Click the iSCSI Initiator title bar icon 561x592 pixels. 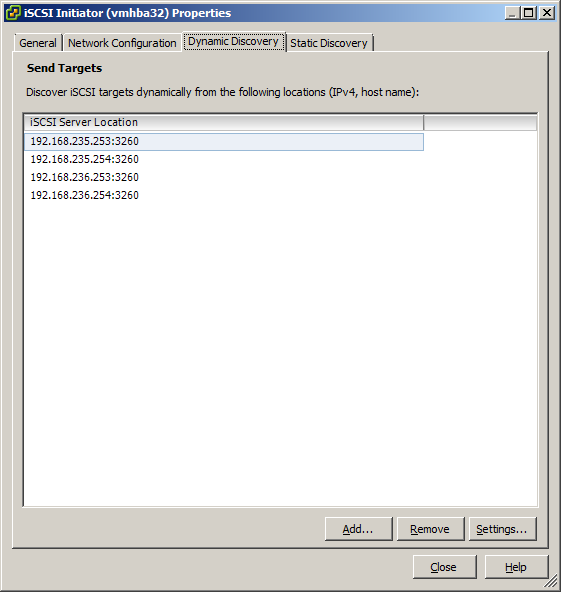(x=13, y=13)
